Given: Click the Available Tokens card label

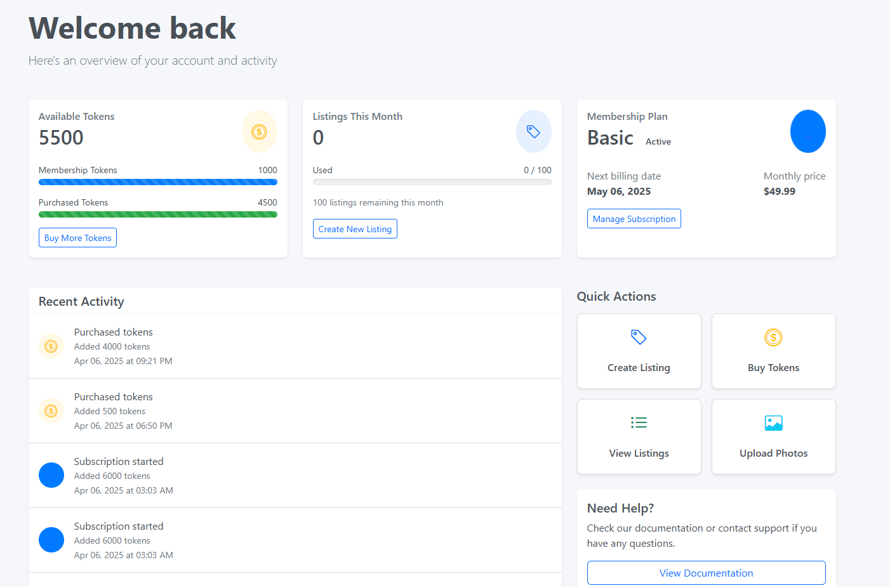Looking at the screenshot, I should (x=76, y=117).
